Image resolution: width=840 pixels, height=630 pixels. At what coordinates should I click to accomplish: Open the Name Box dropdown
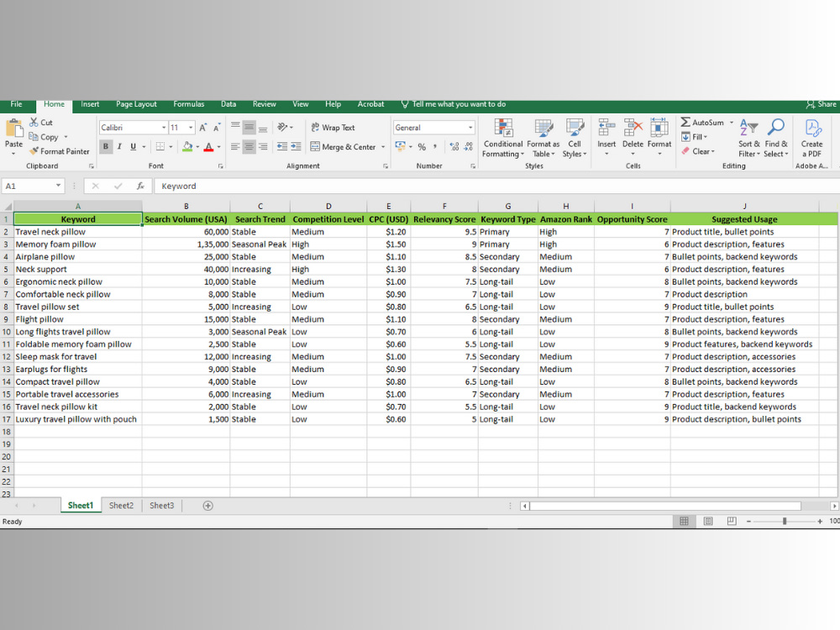58,186
